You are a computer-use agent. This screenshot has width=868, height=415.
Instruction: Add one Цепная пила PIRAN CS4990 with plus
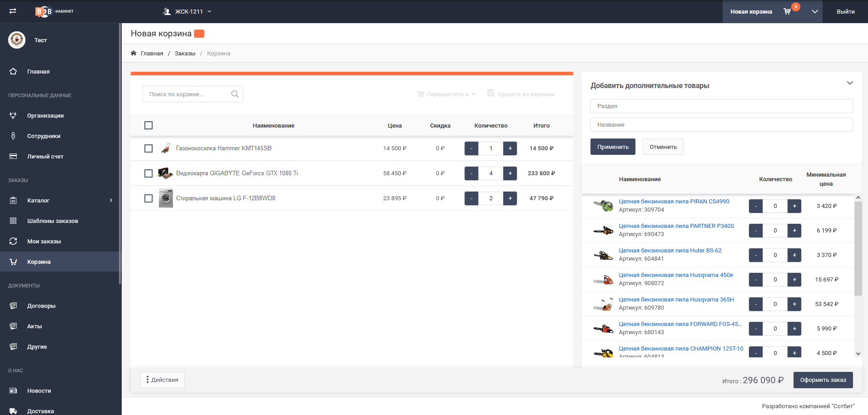click(794, 206)
